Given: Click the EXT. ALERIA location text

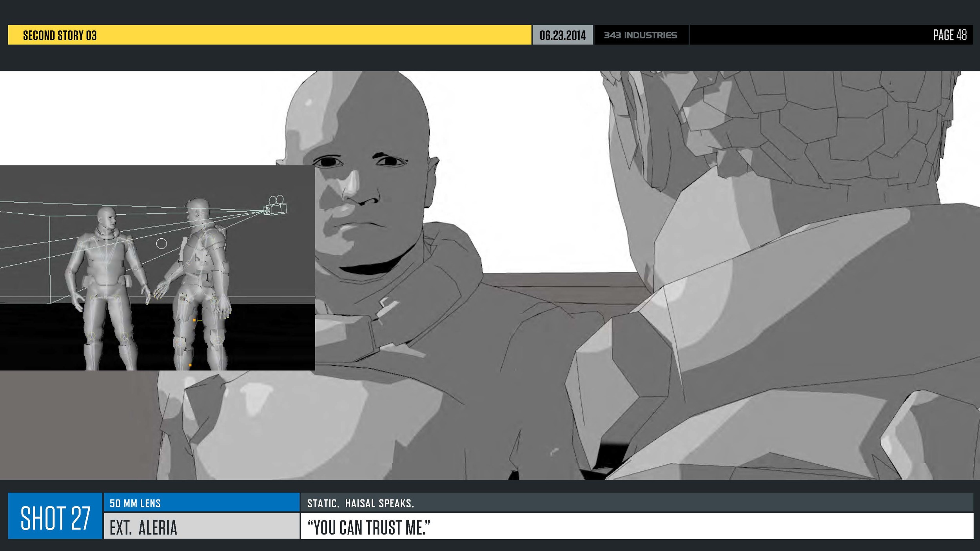Looking at the screenshot, I should [143, 527].
